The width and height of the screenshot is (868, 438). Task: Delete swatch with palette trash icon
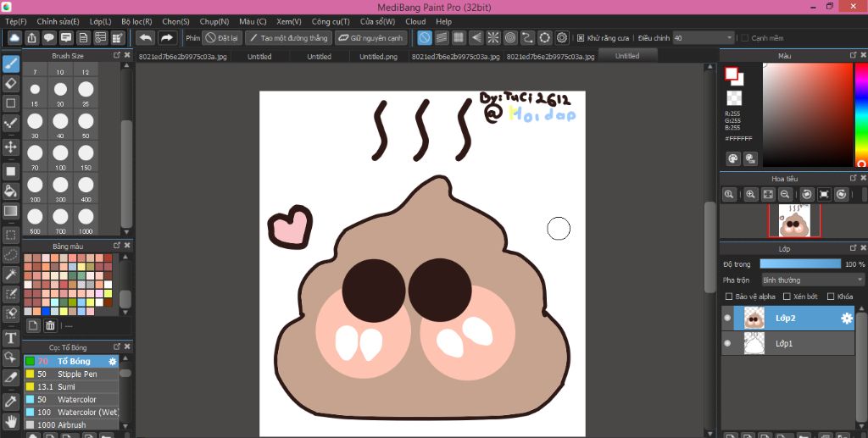(x=50, y=325)
